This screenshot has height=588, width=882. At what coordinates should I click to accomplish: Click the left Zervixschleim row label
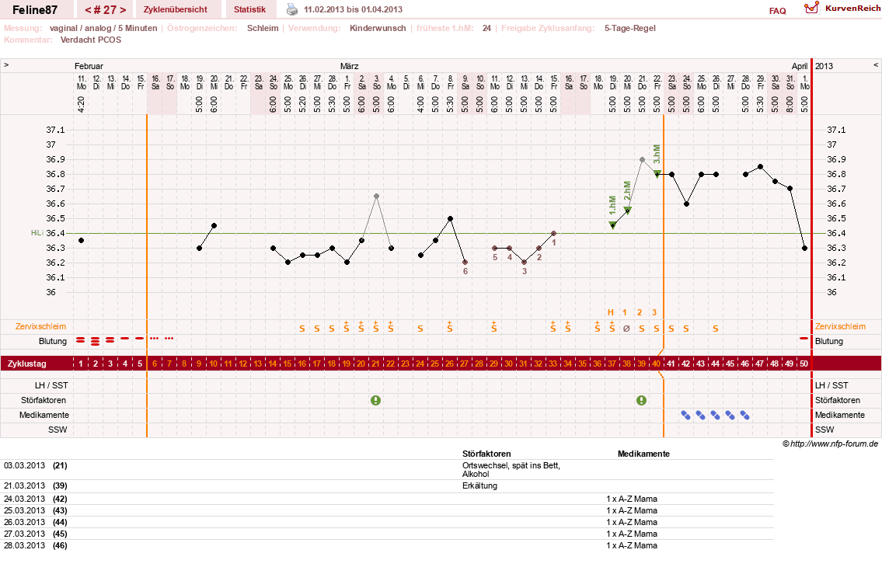coord(40,326)
